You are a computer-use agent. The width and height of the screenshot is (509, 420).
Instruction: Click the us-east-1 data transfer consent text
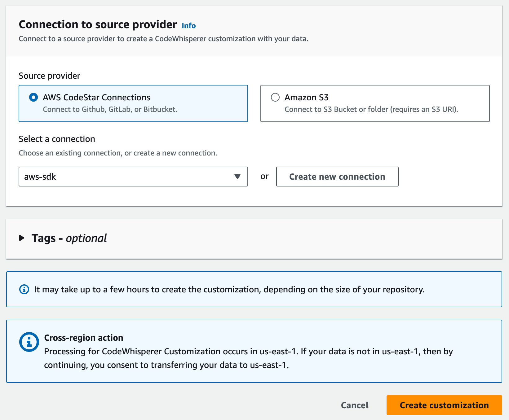[248, 358]
